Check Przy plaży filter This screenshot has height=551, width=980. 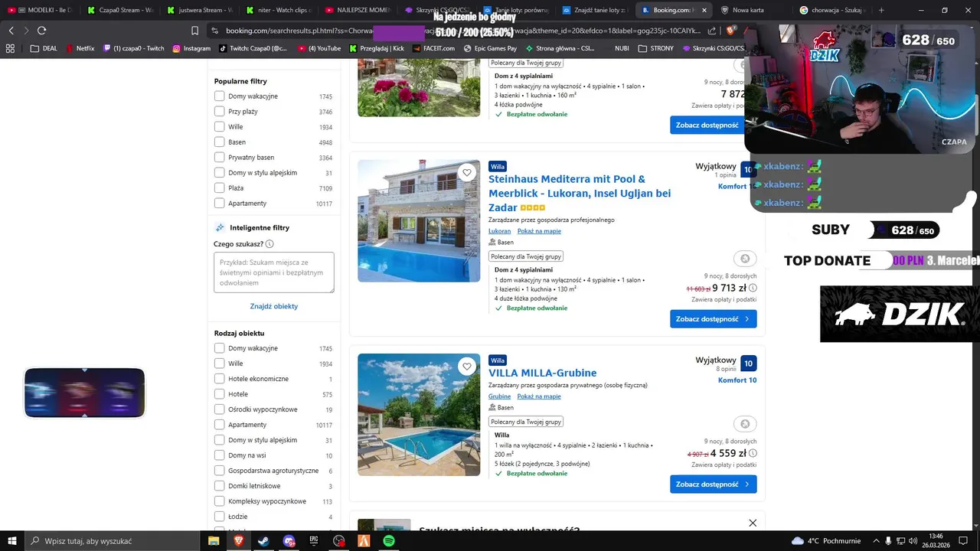click(x=220, y=112)
